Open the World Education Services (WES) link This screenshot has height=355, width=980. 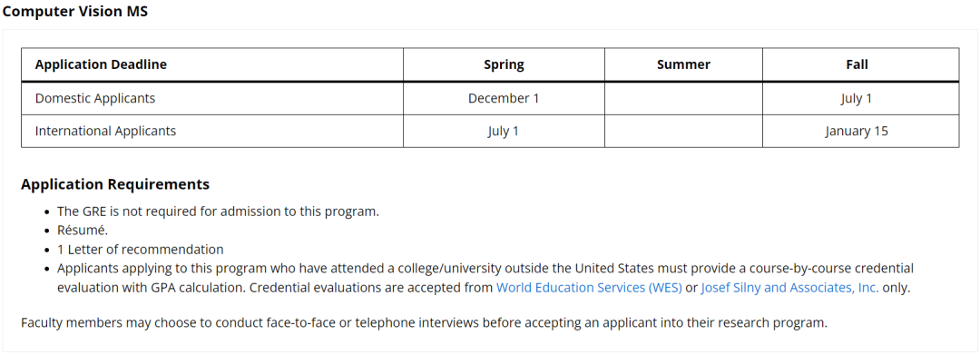coord(589,288)
